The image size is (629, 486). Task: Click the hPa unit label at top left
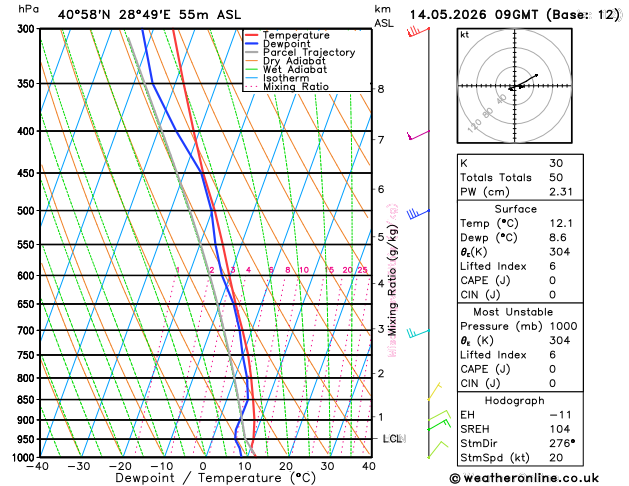[28, 9]
